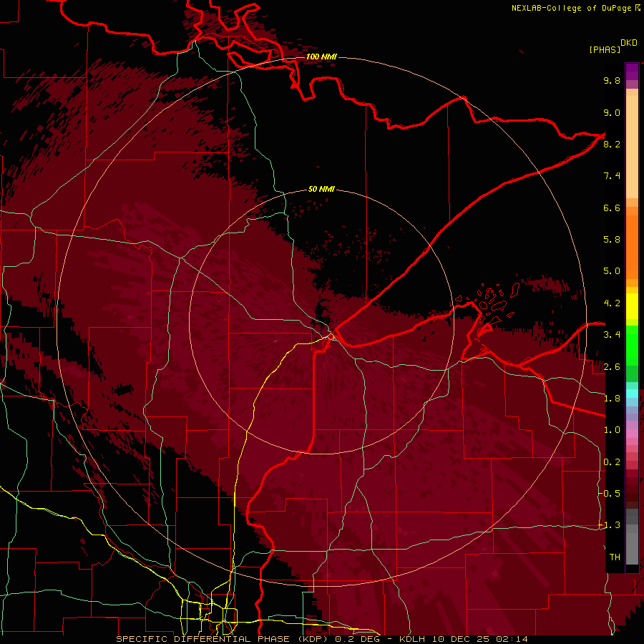This screenshot has height=644, width=644.
Task: Click the 9.8 color scale value
Action: pyautogui.click(x=612, y=80)
